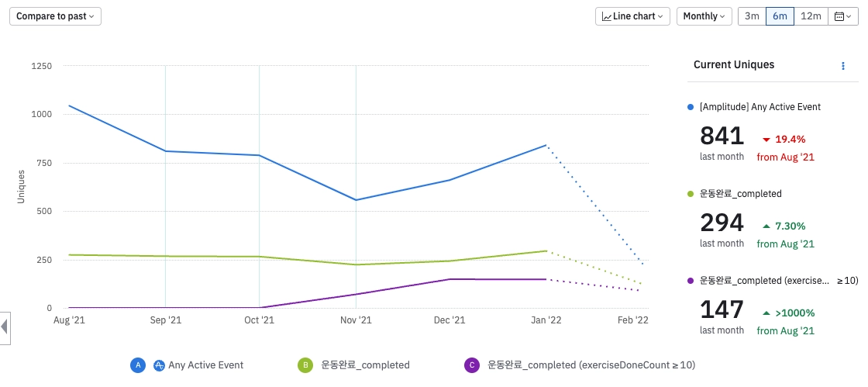Open Current Uniques three-dot options menu
This screenshot has height=387, width=868.
tap(843, 66)
